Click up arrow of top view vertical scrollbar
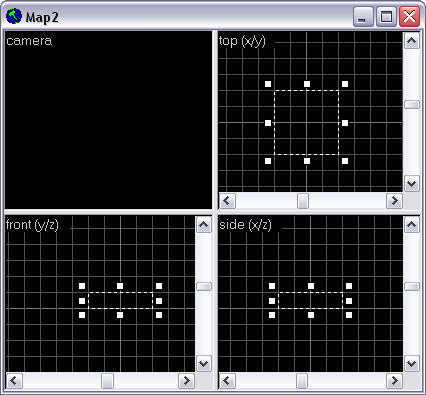Screen dimensions: 426x395 (x=412, y=41)
